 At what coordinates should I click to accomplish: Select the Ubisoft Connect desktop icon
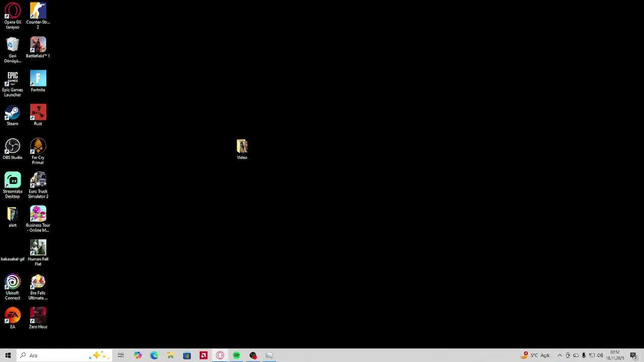pyautogui.click(x=13, y=287)
